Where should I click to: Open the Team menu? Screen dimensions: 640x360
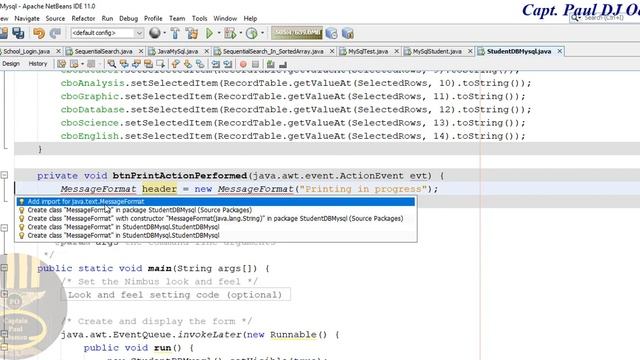[x=177, y=18]
